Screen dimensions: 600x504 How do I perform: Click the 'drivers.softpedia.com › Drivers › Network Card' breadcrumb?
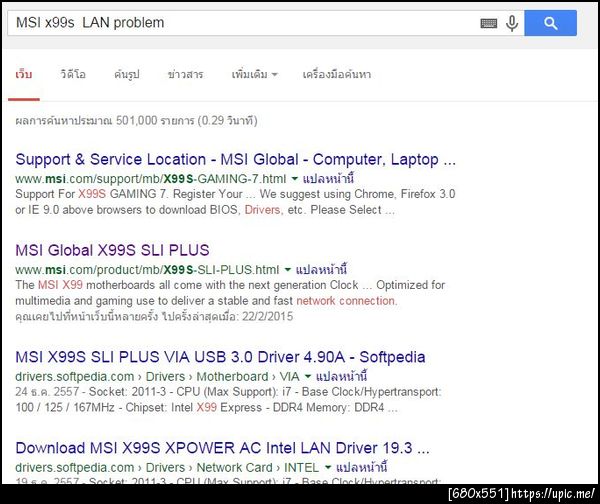point(143,468)
